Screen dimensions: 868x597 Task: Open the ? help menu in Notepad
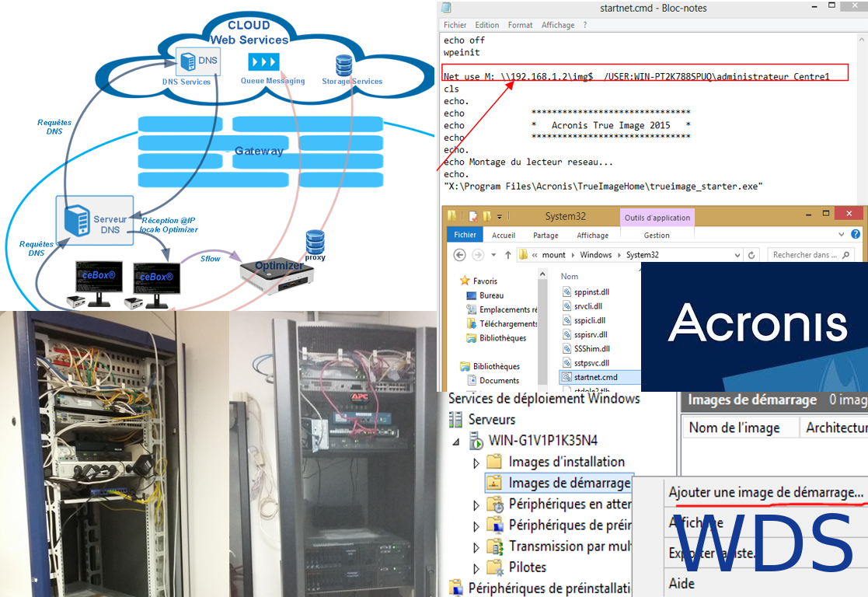[585, 25]
